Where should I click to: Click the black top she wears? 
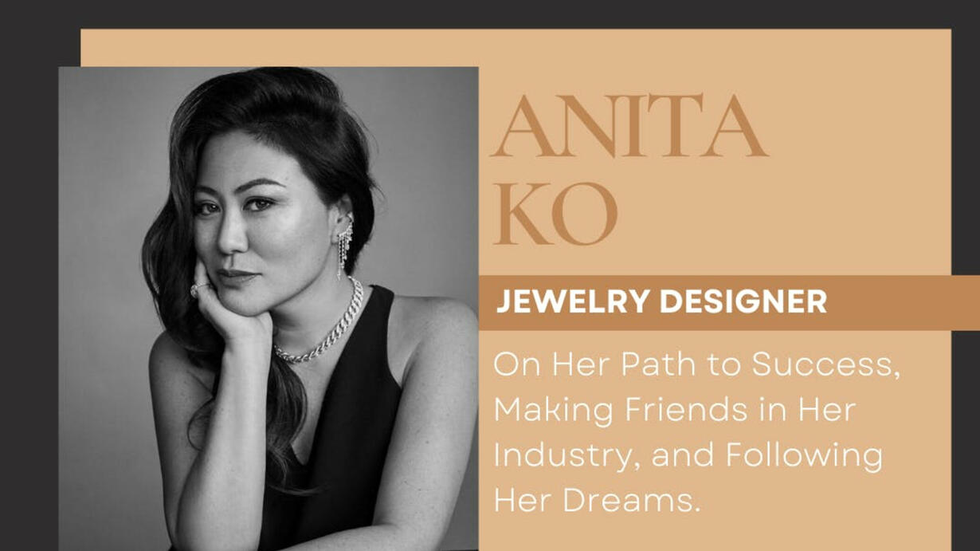343,447
